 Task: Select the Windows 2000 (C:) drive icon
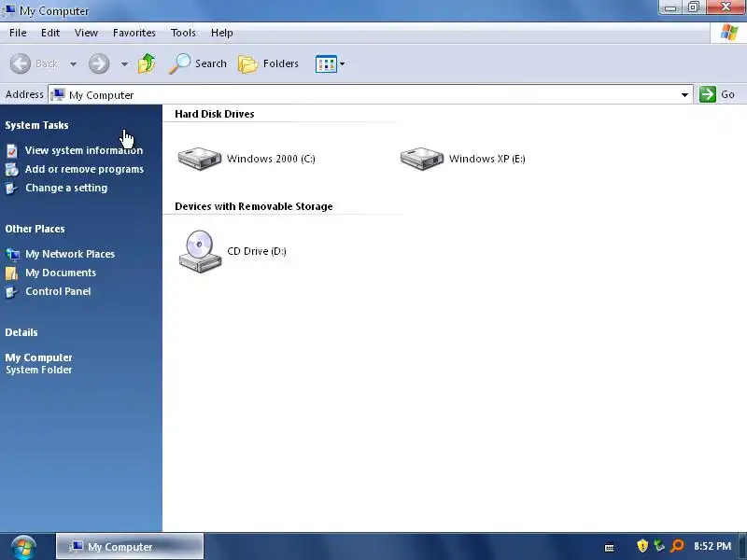[x=200, y=158]
